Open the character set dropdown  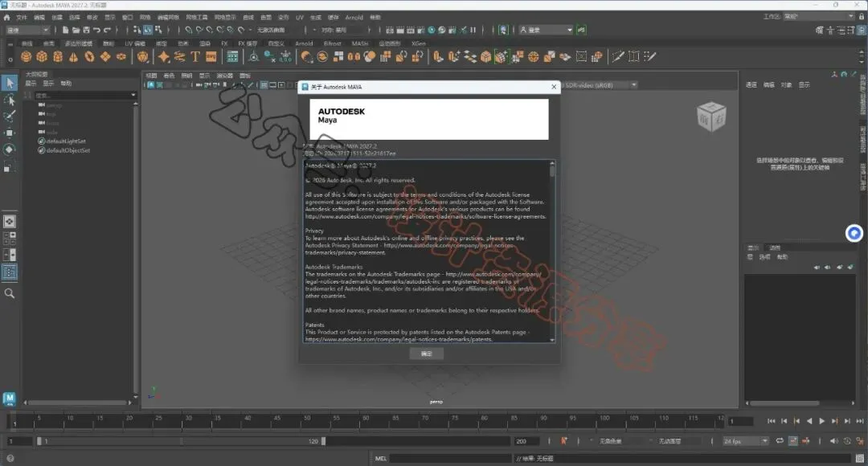619,441
